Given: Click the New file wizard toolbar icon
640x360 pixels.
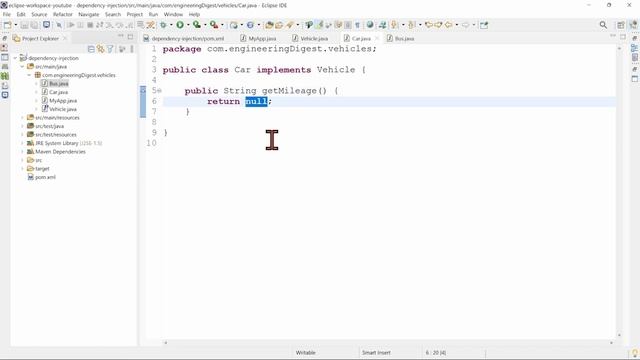Looking at the screenshot, I should click(x=7, y=25).
